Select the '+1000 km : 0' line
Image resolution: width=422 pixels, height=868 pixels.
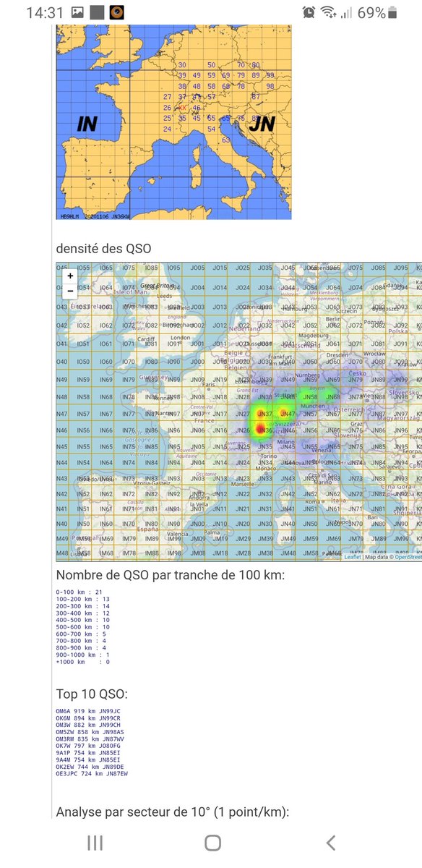click(x=82, y=662)
